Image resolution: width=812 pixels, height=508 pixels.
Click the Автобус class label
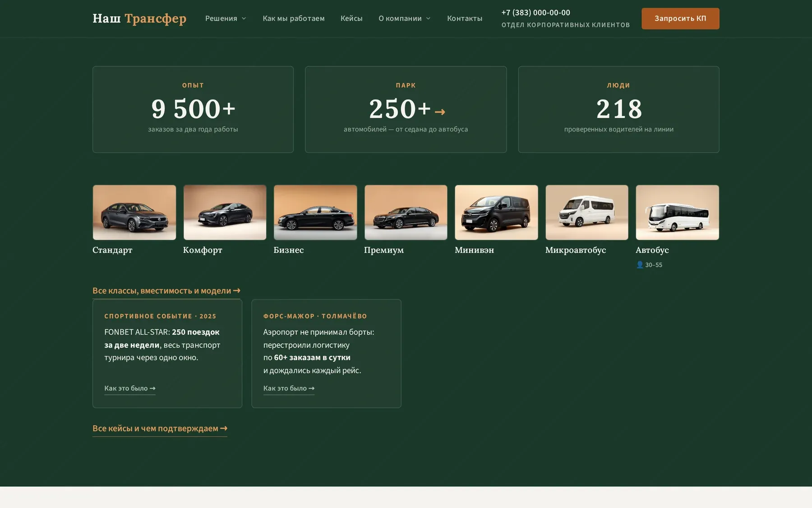click(652, 250)
